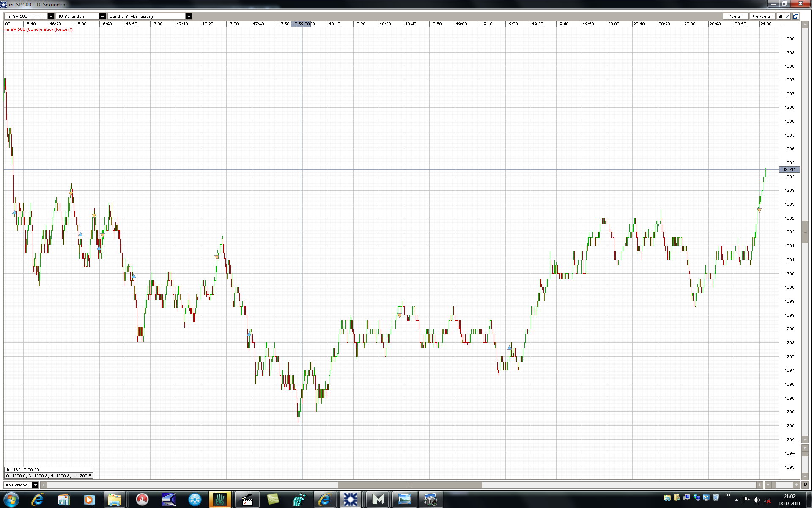
Task: Open the Candle Stick chart type dropdown
Action: pos(189,16)
